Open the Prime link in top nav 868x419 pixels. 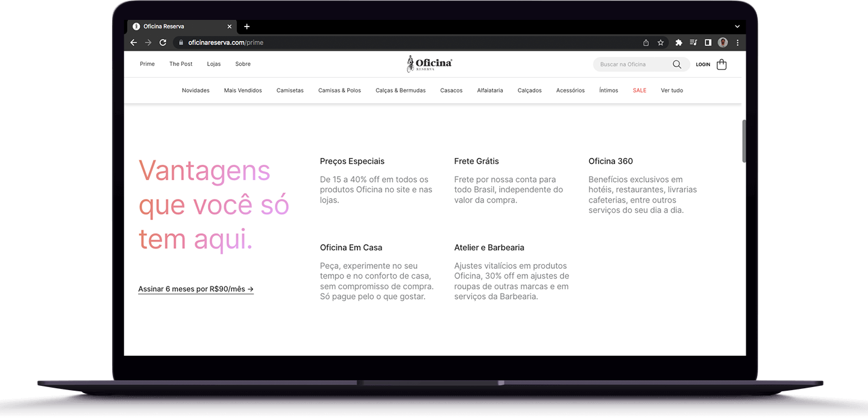147,64
